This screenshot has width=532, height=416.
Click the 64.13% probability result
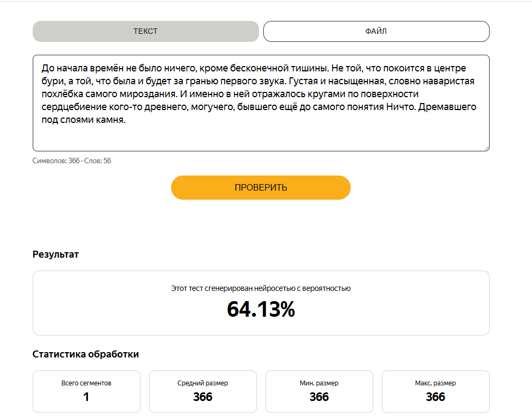pos(261,309)
